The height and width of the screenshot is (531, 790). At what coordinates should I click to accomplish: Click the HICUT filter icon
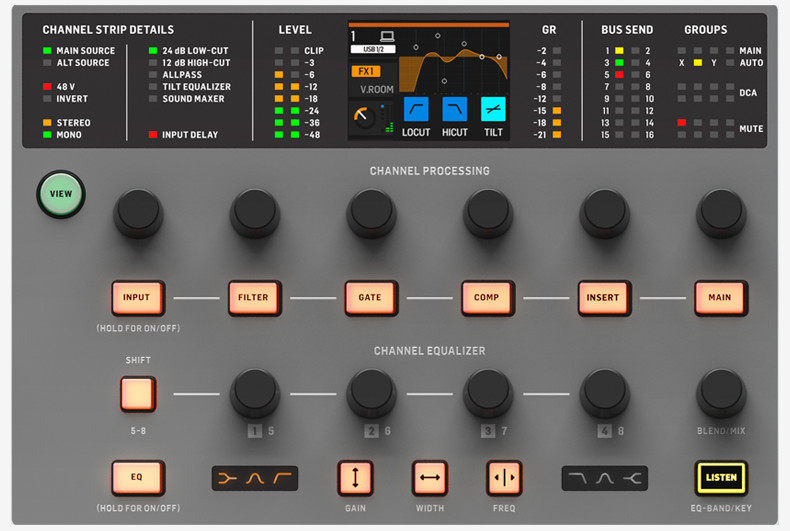tap(454, 109)
